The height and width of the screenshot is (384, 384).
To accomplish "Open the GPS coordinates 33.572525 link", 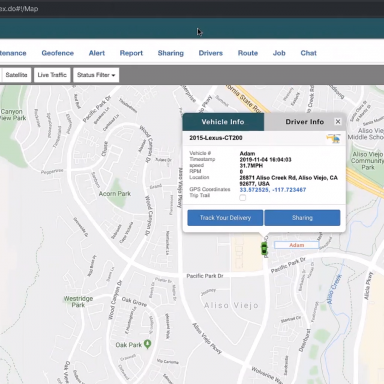I will [x=273, y=190].
